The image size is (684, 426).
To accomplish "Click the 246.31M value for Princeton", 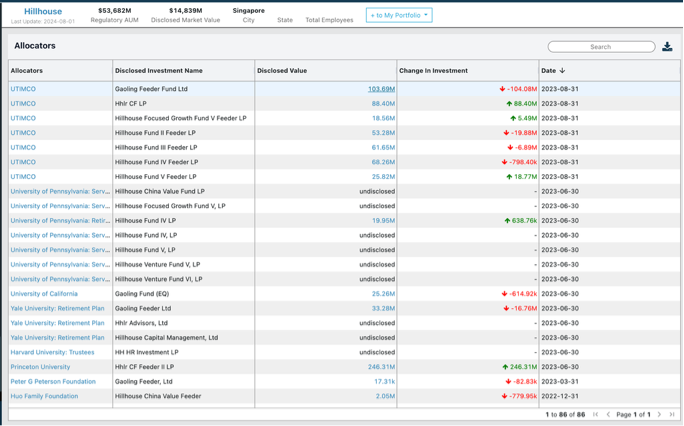I will 381,367.
